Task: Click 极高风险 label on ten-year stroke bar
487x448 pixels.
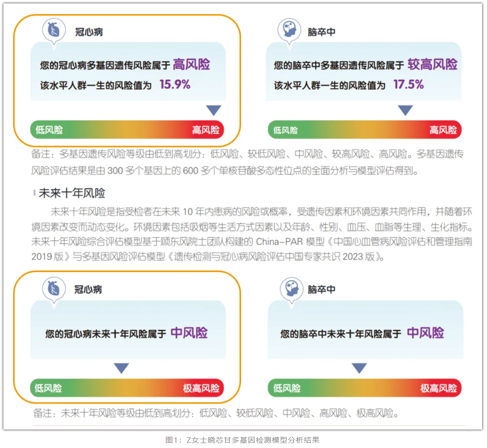Action: 438,388
